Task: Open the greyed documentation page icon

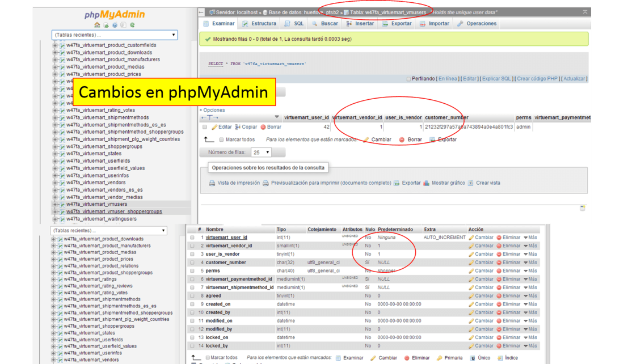Action: 123,25
